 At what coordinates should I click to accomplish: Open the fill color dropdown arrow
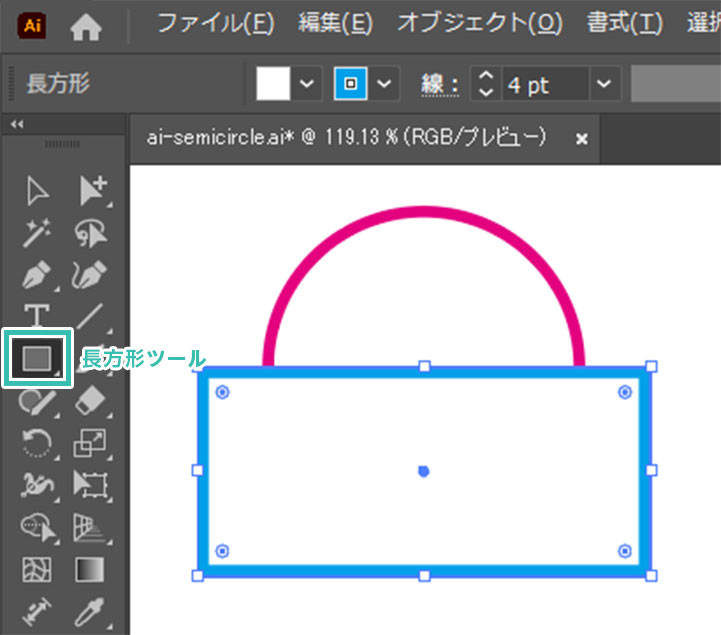307,85
